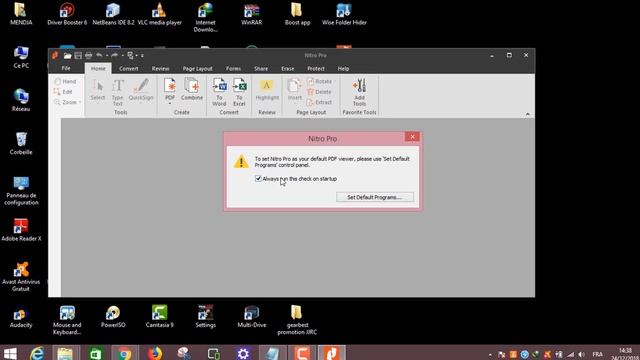The width and height of the screenshot is (640, 360).
Task: Switch to the Forms tab
Action: click(233, 69)
